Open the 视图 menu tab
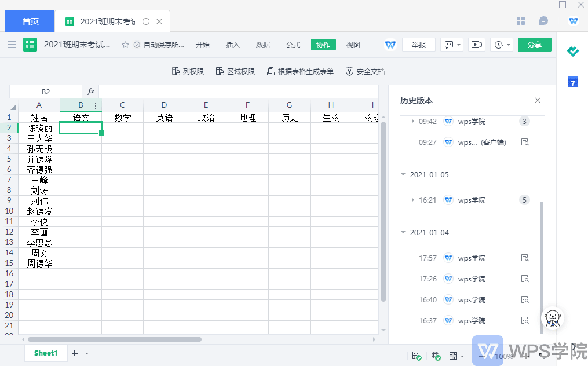Screen dimensions: 588x366 point(353,45)
